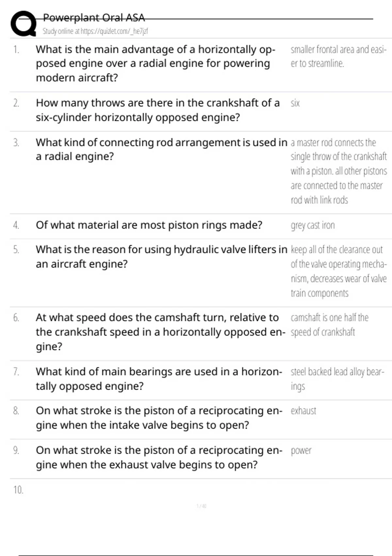Select the hydraulic valve lifters question
The height and width of the screenshot is (556, 392).
tap(161, 257)
